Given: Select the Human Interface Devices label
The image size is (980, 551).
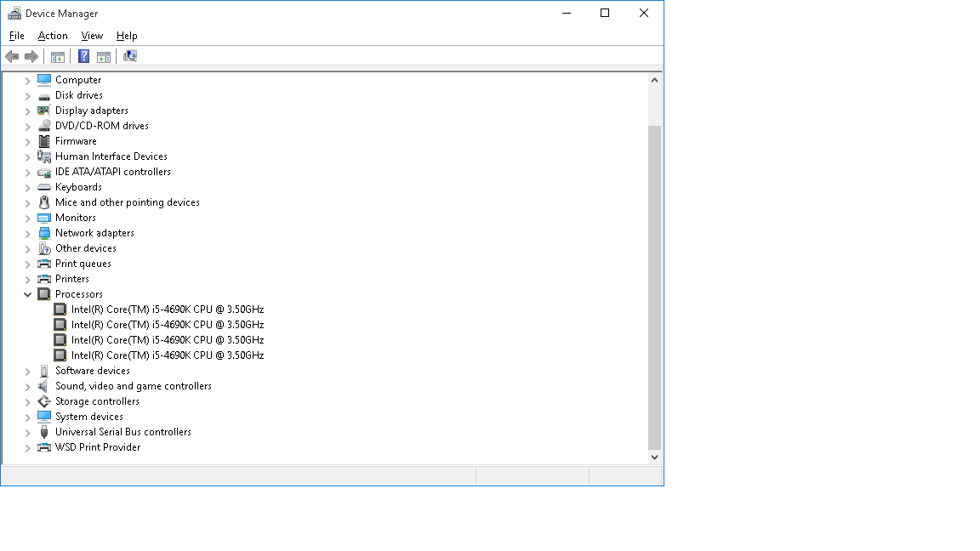Looking at the screenshot, I should click(x=111, y=156).
